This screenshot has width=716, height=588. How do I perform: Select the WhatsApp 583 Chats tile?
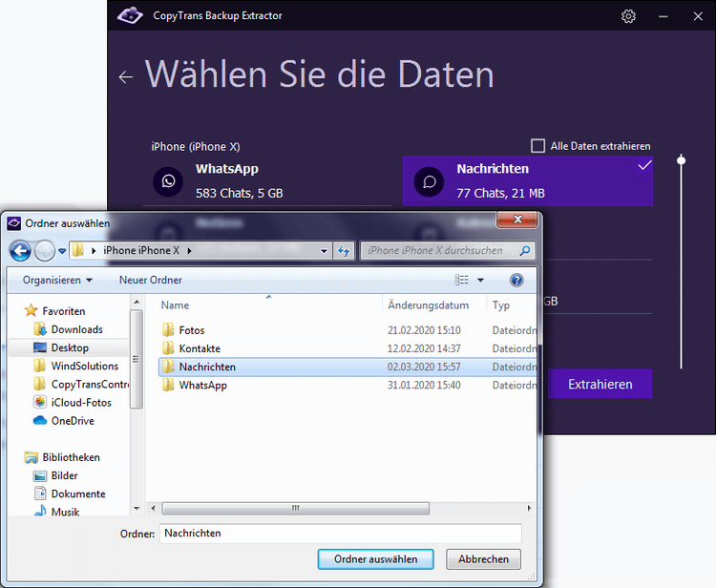point(267,180)
